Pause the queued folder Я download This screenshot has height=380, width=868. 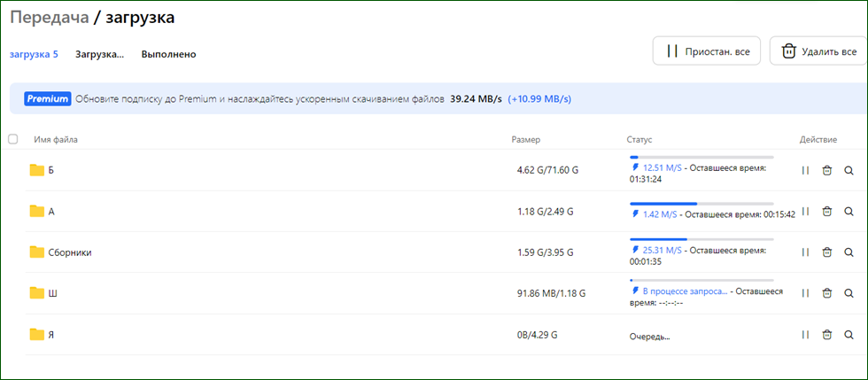click(805, 335)
